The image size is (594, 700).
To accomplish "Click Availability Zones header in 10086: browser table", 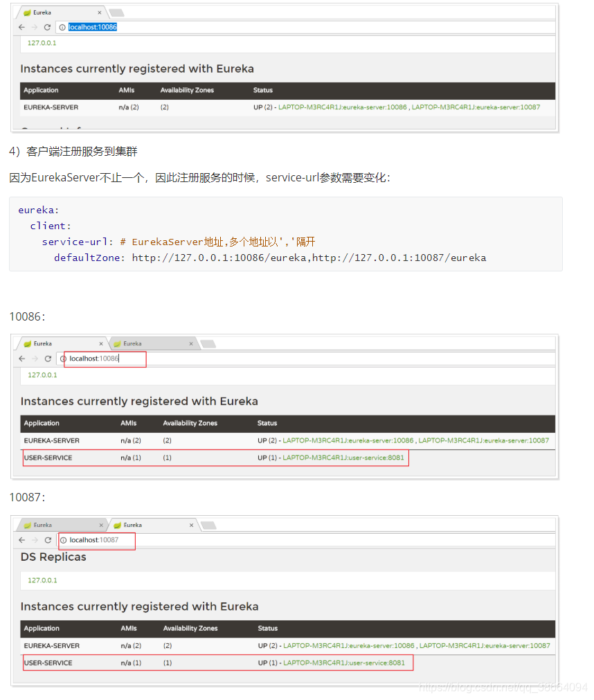I will (190, 423).
